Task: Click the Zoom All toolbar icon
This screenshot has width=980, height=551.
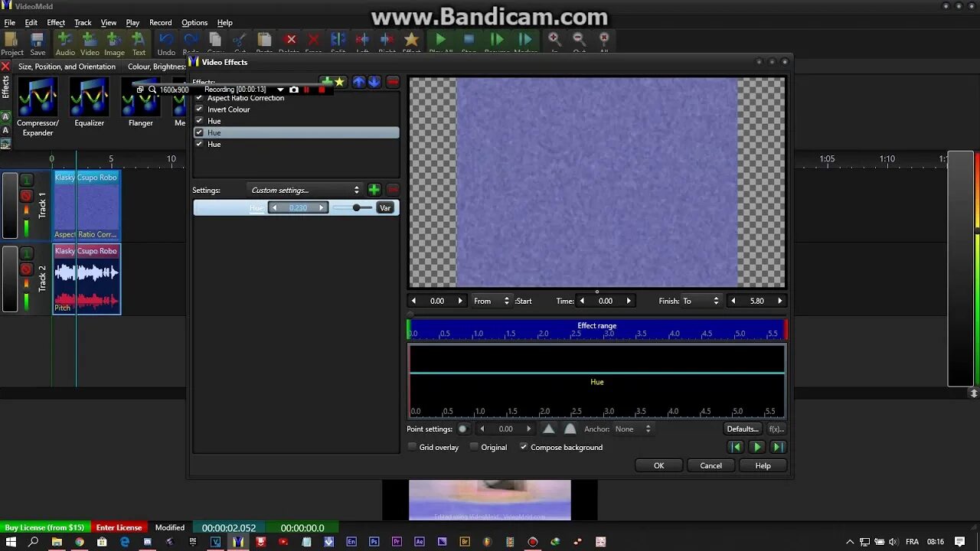Action: tap(603, 40)
